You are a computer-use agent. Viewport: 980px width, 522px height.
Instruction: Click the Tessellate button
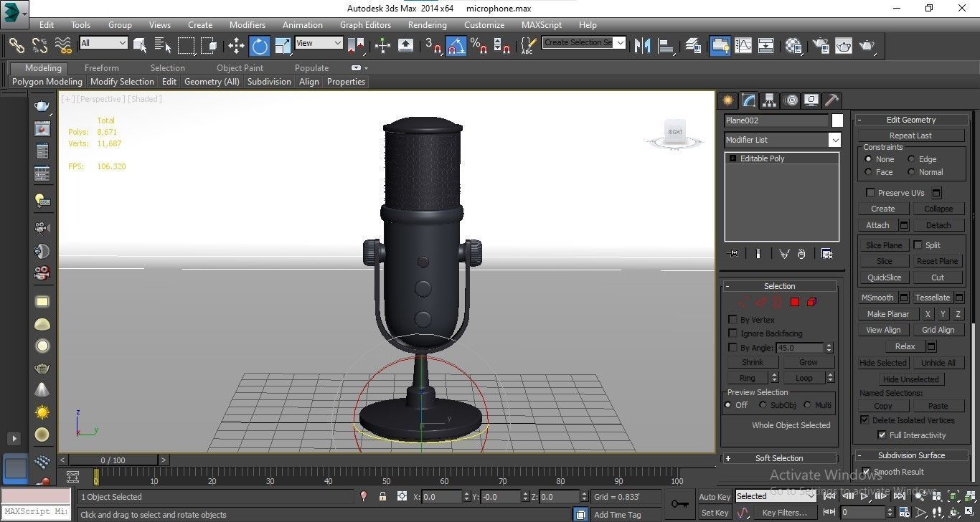(933, 298)
